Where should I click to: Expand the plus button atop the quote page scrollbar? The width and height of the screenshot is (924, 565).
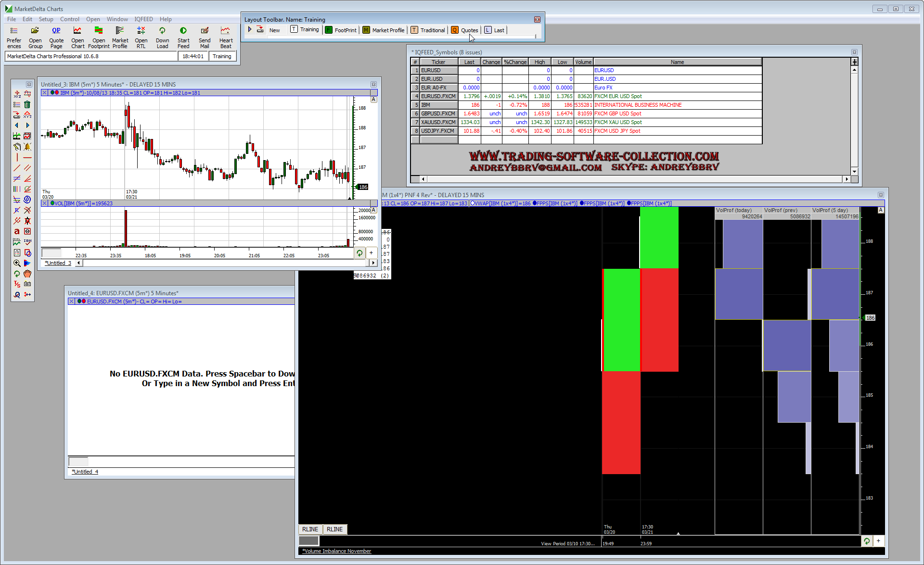click(855, 62)
